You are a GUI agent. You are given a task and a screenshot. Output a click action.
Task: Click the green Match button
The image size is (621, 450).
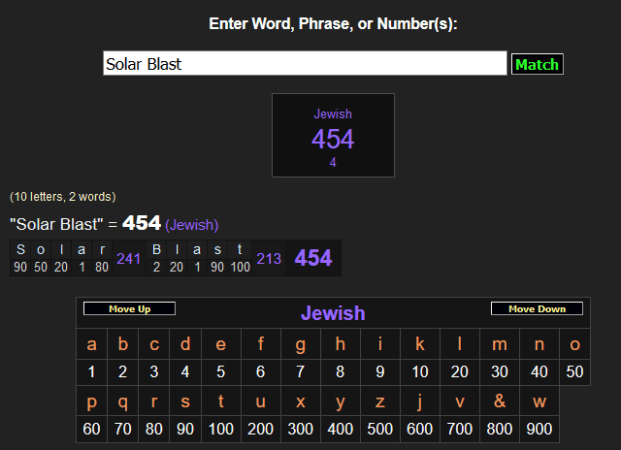[x=537, y=64]
